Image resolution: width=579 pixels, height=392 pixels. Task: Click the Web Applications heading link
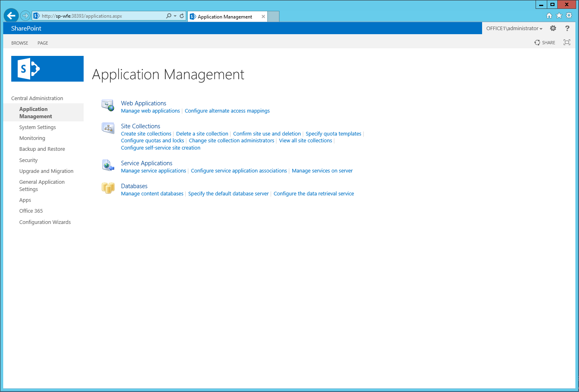pyautogui.click(x=144, y=103)
